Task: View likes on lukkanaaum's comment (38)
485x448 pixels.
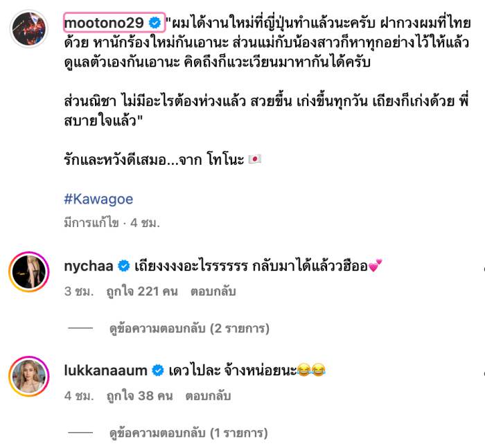Action: (139, 396)
